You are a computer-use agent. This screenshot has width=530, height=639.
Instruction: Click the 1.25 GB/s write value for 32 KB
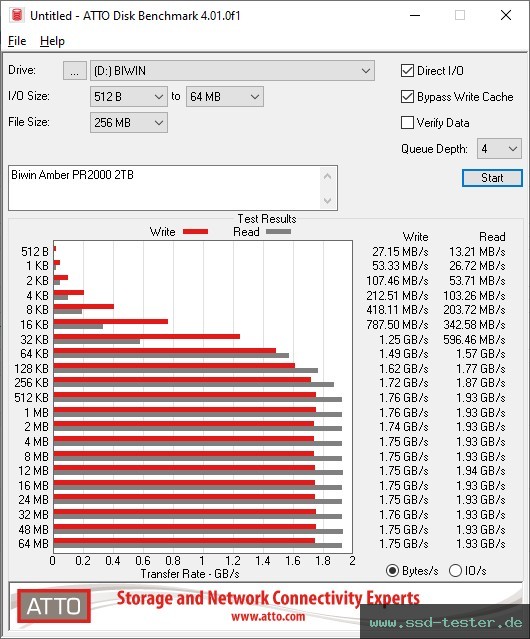(x=403, y=339)
